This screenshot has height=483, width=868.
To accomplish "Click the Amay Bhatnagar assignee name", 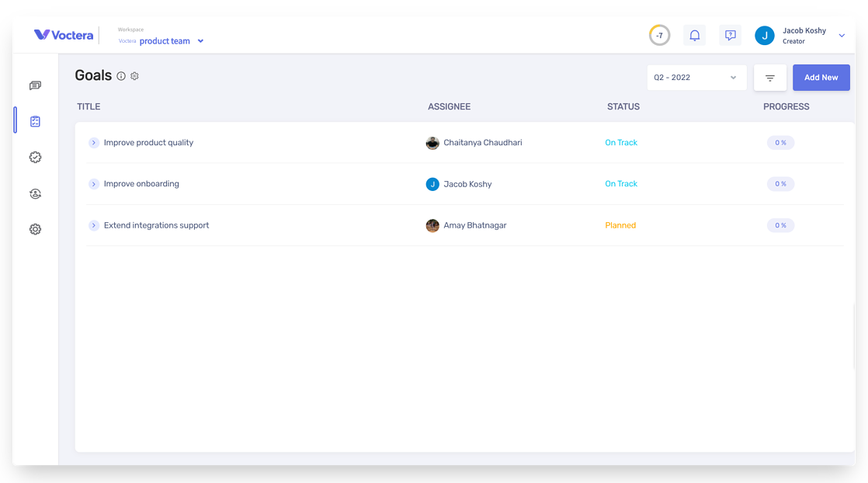I will pyautogui.click(x=475, y=225).
